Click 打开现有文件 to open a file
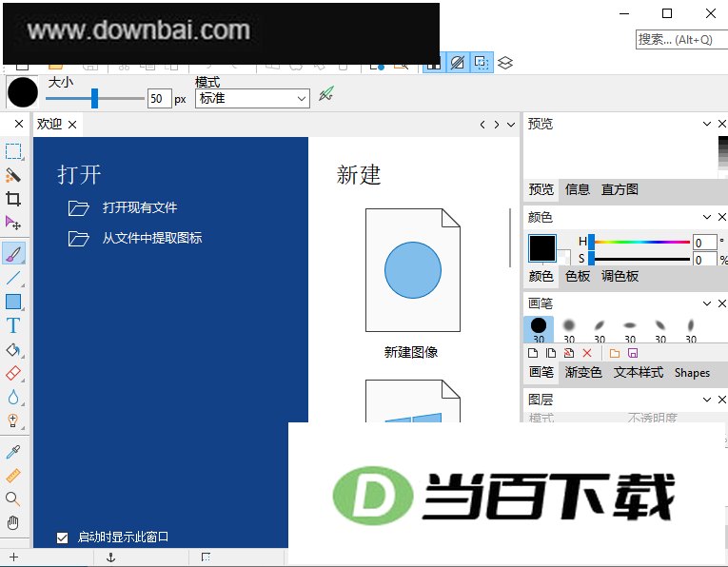 (x=139, y=207)
